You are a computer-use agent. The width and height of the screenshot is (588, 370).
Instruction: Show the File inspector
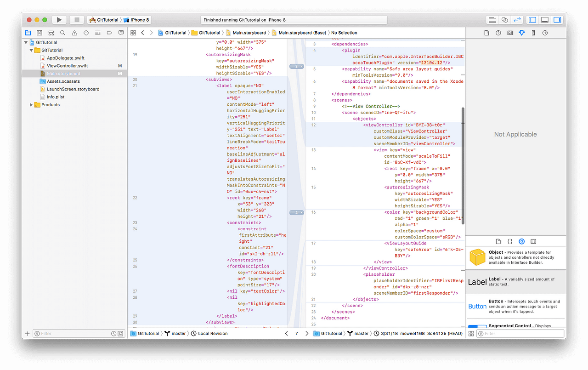486,33
